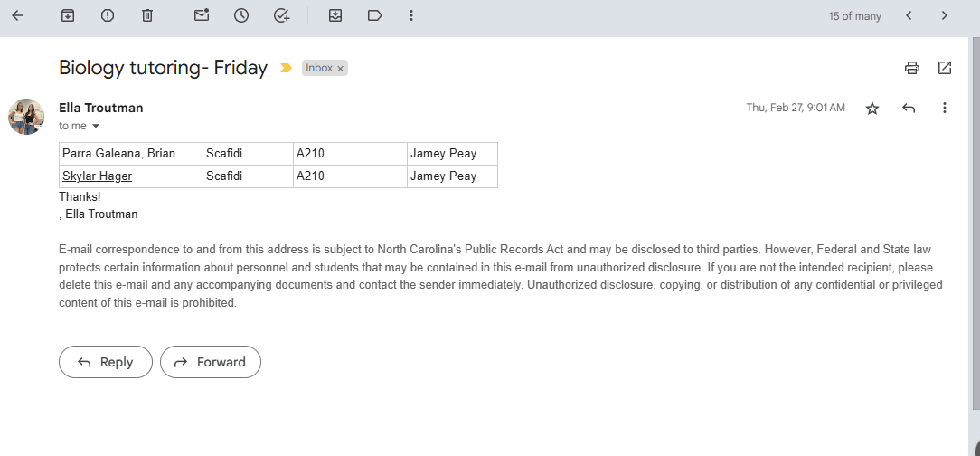The width and height of the screenshot is (980, 456).
Task: Select the Scafidi cell in Brian's row
Action: tap(248, 153)
